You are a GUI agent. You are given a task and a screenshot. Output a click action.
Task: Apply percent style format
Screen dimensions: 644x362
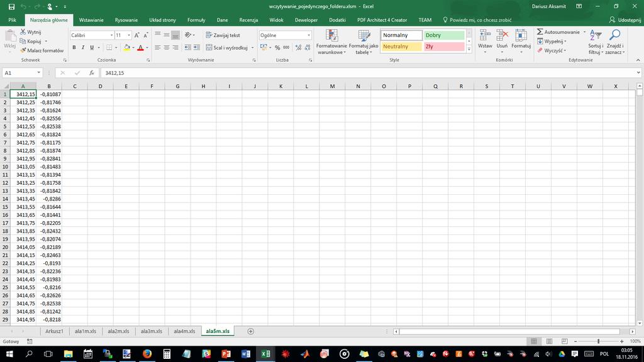click(277, 48)
